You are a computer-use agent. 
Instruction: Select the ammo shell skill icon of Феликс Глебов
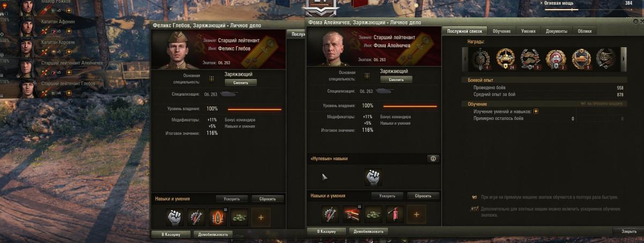click(x=217, y=217)
